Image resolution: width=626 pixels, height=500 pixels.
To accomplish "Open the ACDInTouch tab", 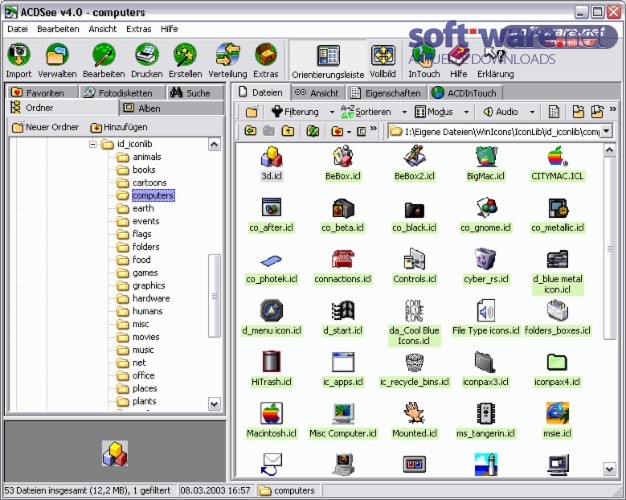I will click(465, 93).
